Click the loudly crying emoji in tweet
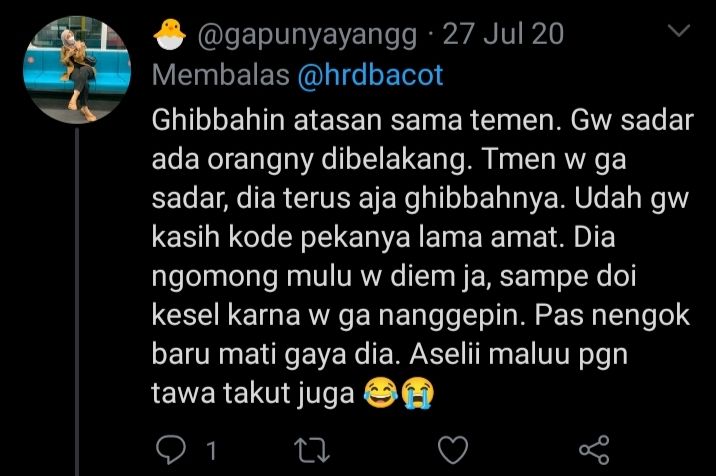This screenshot has width=716, height=476. [417, 393]
